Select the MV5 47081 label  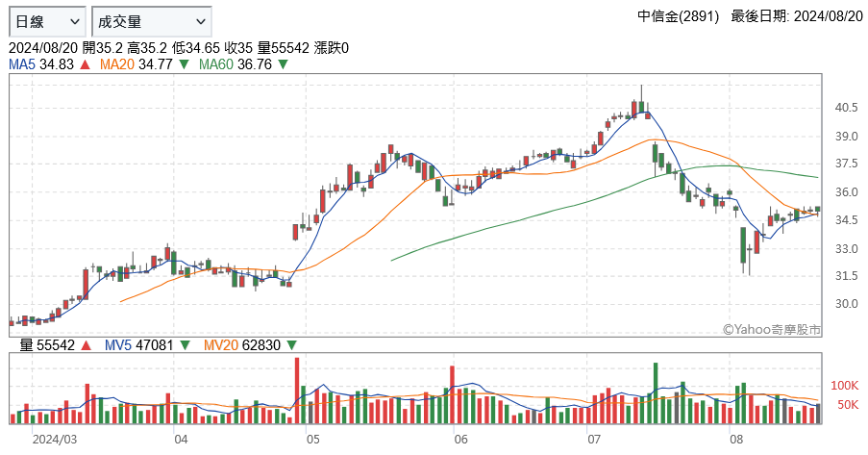click(x=139, y=345)
